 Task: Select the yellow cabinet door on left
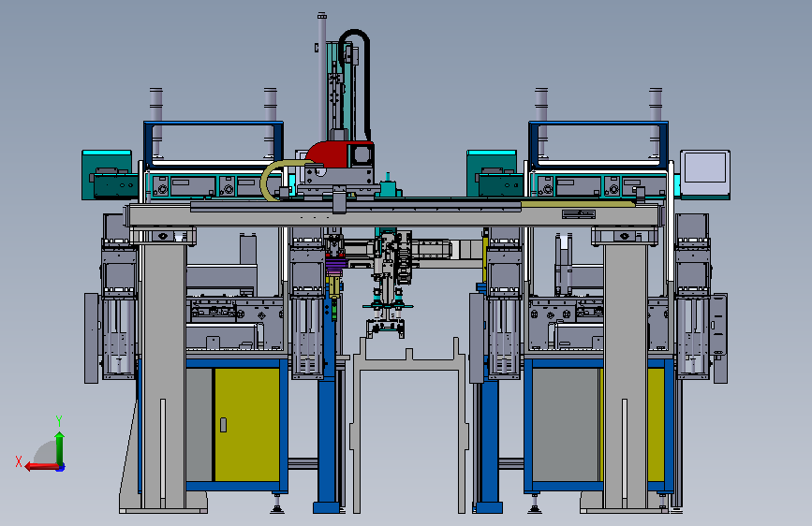coord(247,424)
